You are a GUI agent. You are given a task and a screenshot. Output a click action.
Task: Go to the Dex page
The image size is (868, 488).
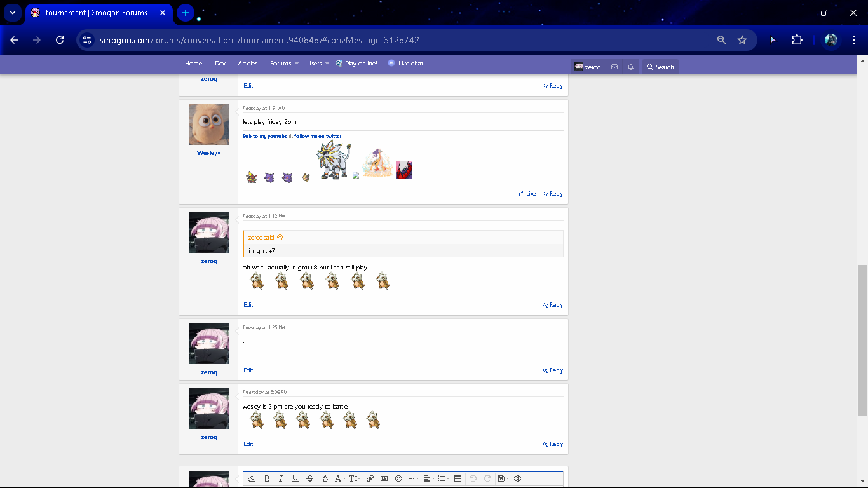pyautogui.click(x=220, y=64)
